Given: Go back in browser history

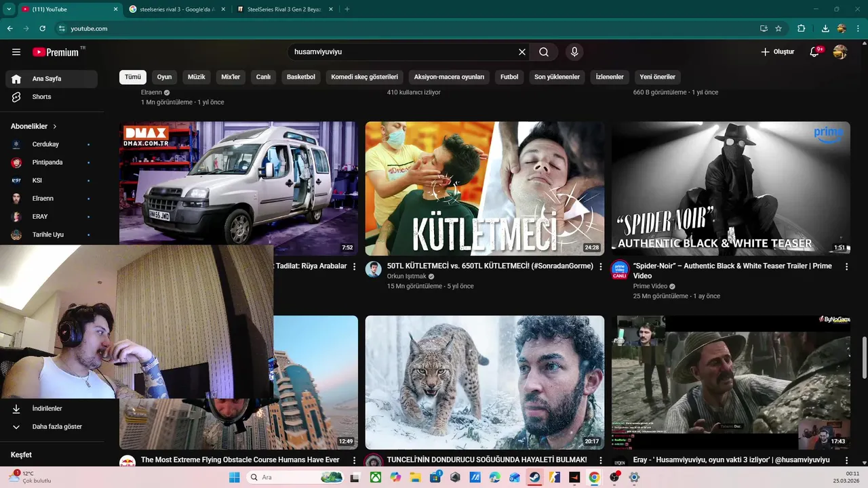Looking at the screenshot, I should (x=9, y=28).
